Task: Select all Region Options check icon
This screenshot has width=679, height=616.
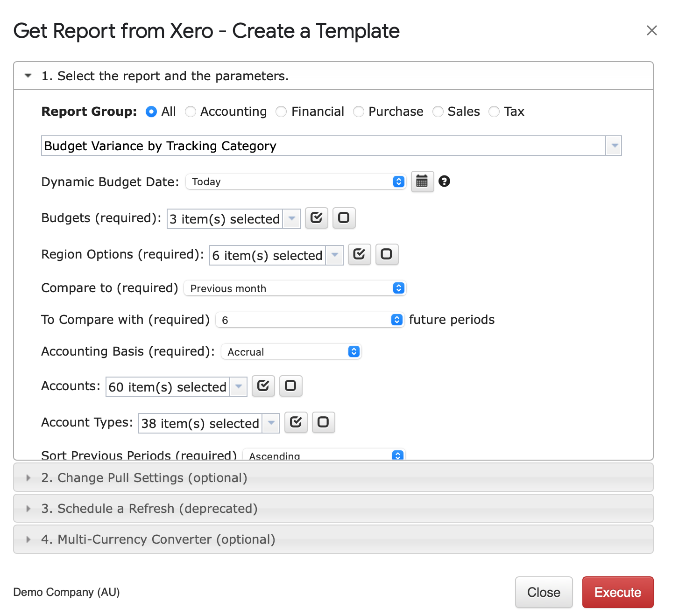Action: point(360,254)
